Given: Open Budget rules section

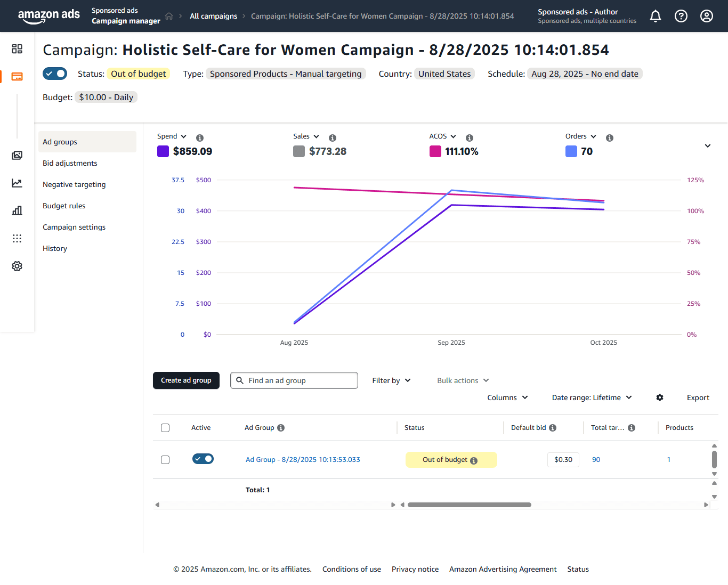Looking at the screenshot, I should point(64,206).
